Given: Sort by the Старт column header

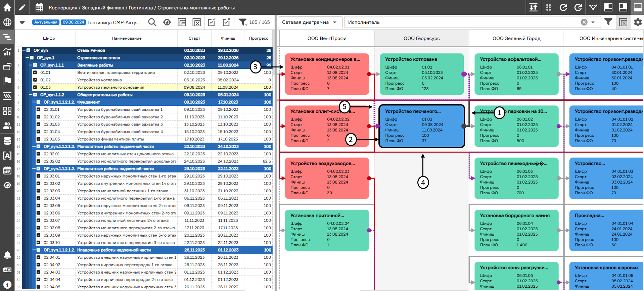Looking at the screenshot, I should pyautogui.click(x=194, y=38).
